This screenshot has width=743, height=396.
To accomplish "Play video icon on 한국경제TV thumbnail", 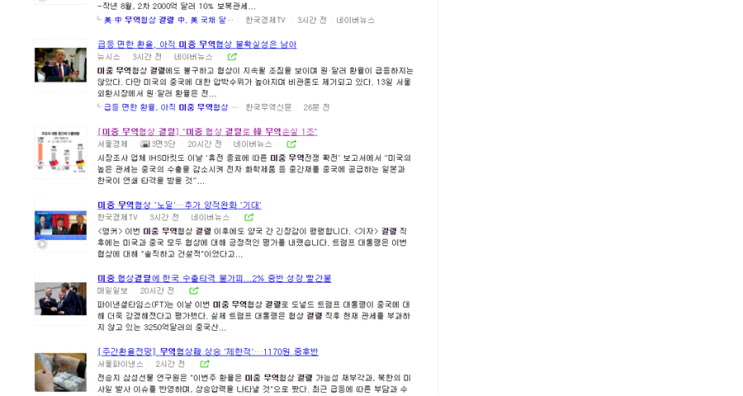I will click(x=42, y=244).
